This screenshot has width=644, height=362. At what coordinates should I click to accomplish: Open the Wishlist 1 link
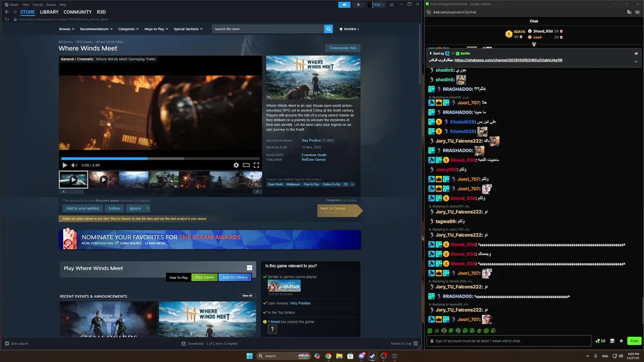pyautogui.click(x=349, y=29)
